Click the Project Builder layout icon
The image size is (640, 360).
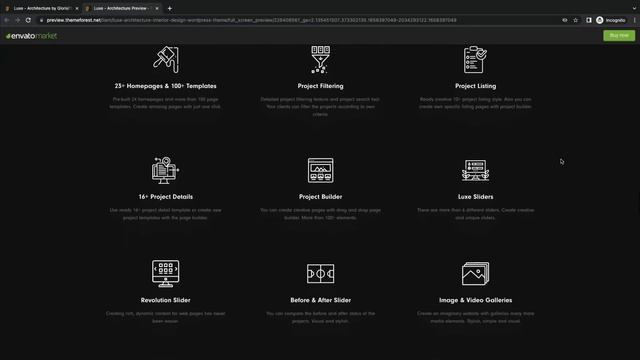pos(320,170)
